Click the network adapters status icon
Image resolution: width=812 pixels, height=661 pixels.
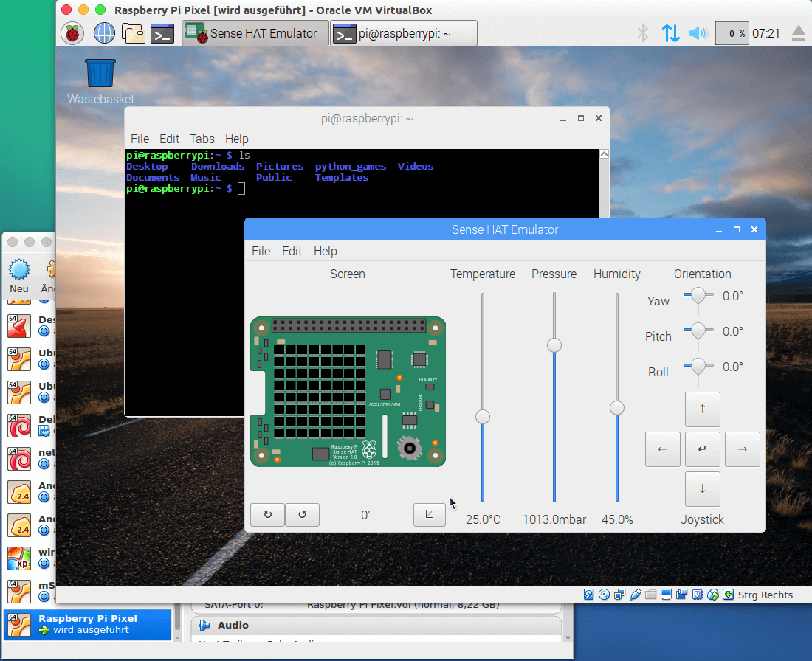(x=619, y=595)
